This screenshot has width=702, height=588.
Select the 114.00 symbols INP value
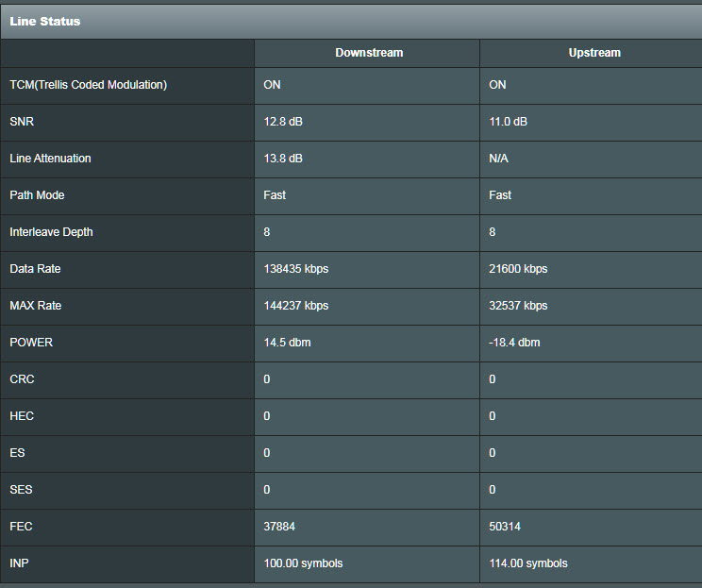coord(528,563)
